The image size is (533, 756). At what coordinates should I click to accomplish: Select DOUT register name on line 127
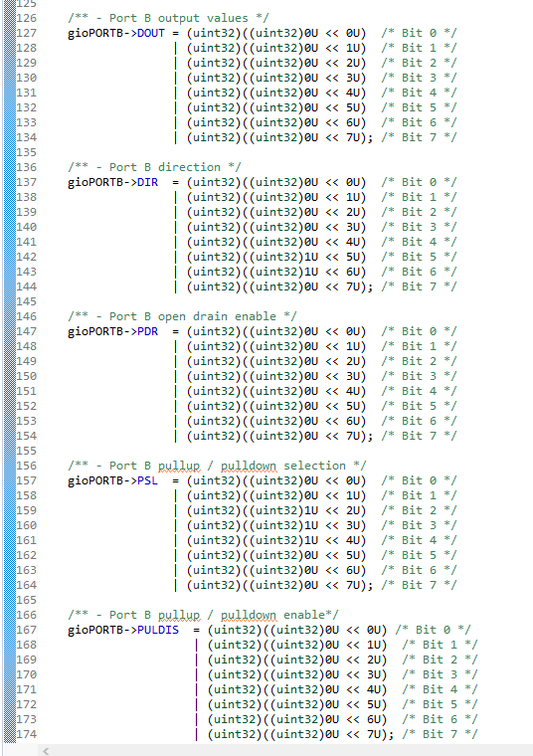(151, 33)
